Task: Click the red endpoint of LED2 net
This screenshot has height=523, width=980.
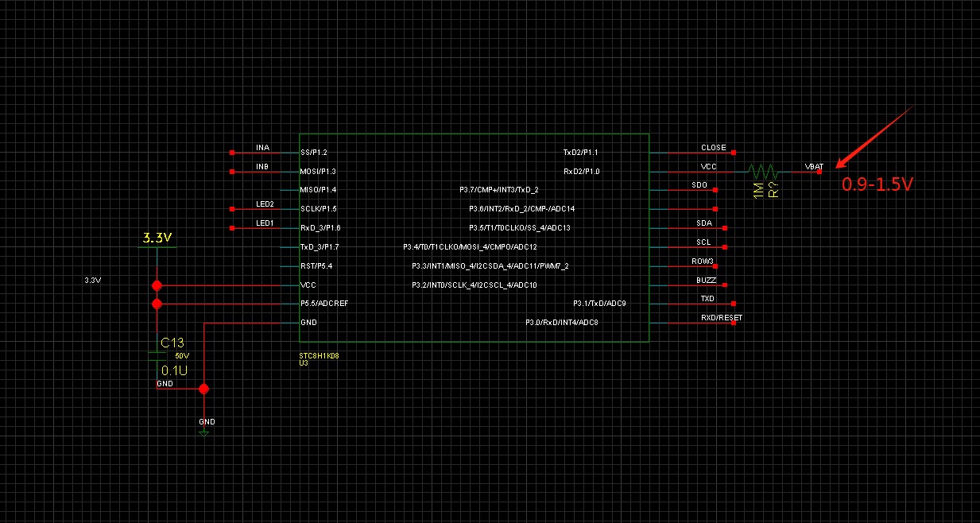Action: pyautogui.click(x=232, y=209)
